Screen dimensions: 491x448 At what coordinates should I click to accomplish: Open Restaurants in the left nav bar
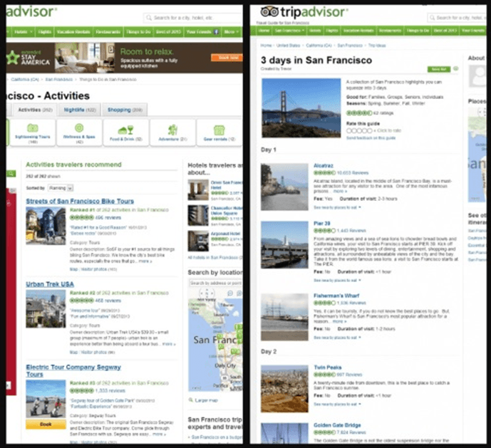click(108, 32)
